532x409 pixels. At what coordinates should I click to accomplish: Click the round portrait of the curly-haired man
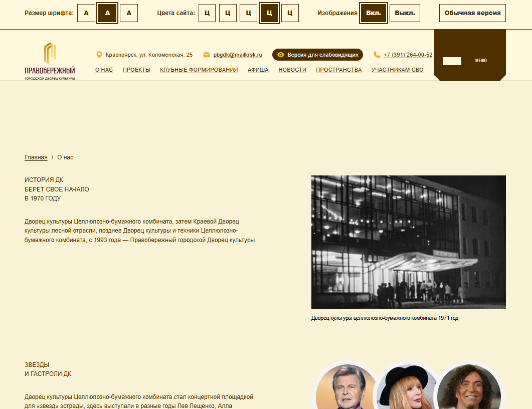click(x=470, y=386)
